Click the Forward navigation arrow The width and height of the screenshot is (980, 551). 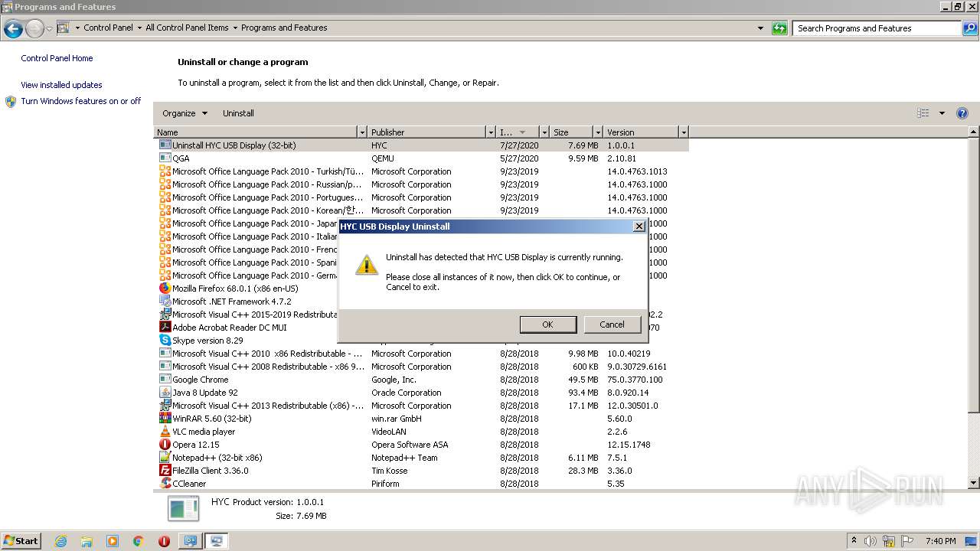click(x=34, y=29)
